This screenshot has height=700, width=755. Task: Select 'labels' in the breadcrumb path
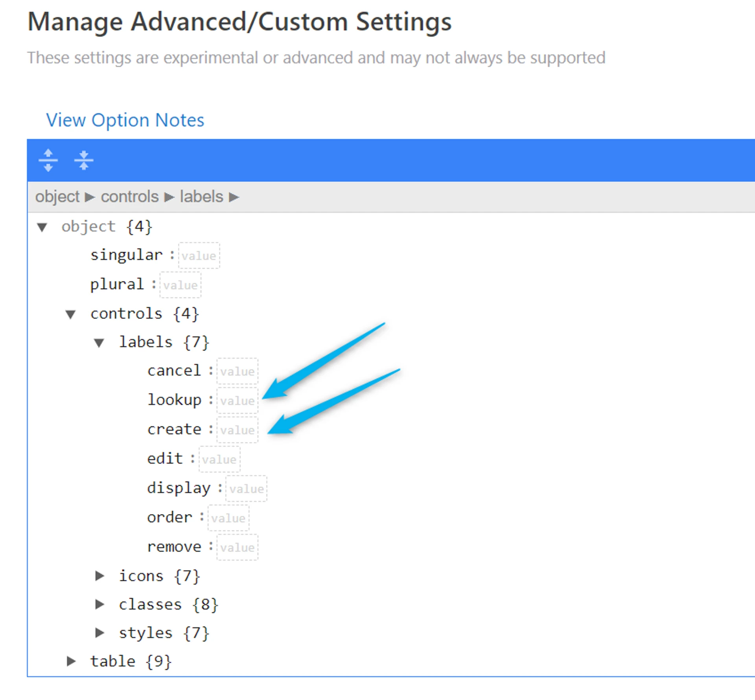(x=201, y=197)
